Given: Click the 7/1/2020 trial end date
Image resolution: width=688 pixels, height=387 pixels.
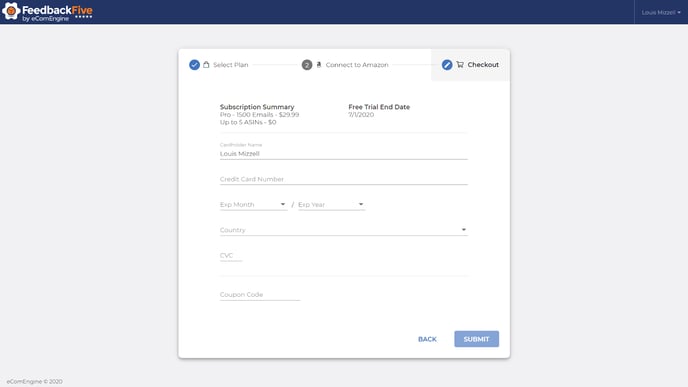Looking at the screenshot, I should point(361,115).
